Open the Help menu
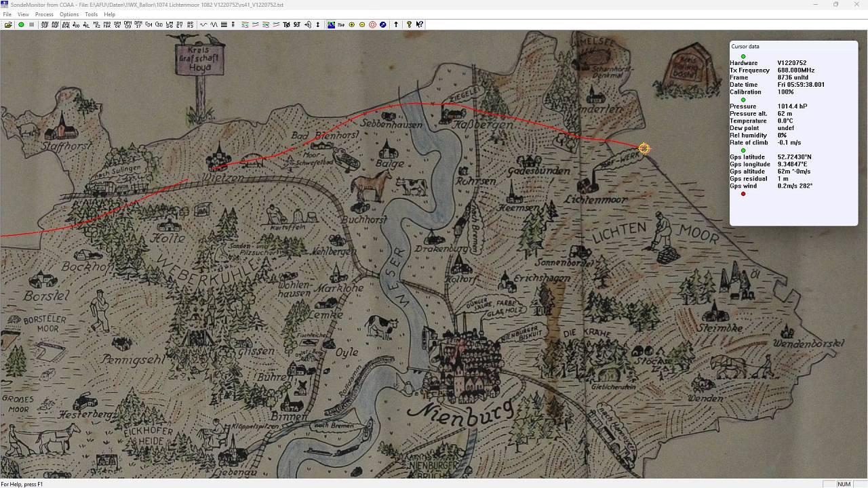This screenshot has height=488, width=868. click(x=109, y=14)
